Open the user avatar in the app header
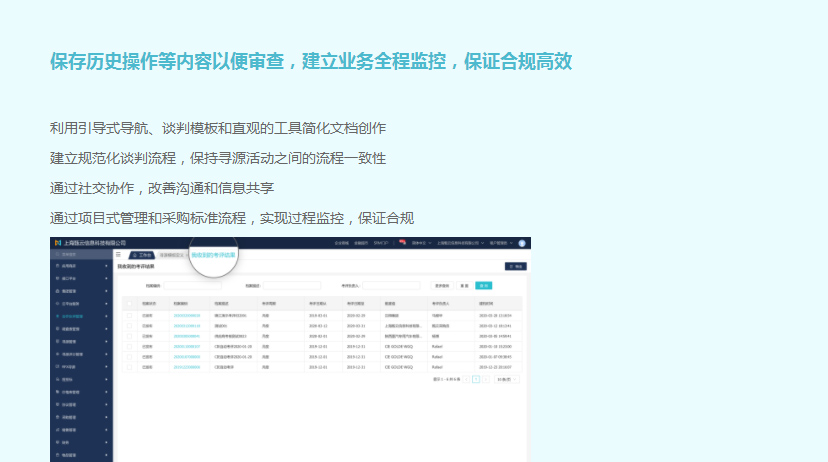 coord(522,243)
